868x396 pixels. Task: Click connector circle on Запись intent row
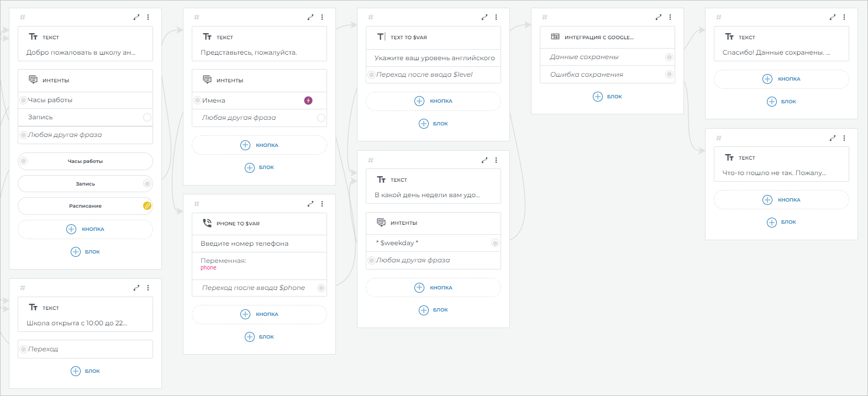pos(147,117)
